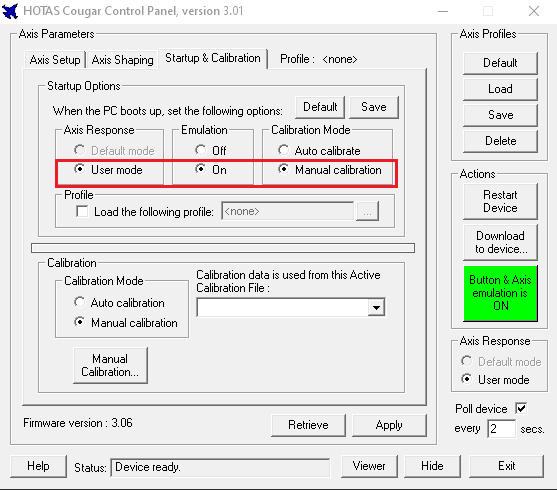Switch to the Axis Setup tab
This screenshot has width=557, height=490.
click(55, 60)
